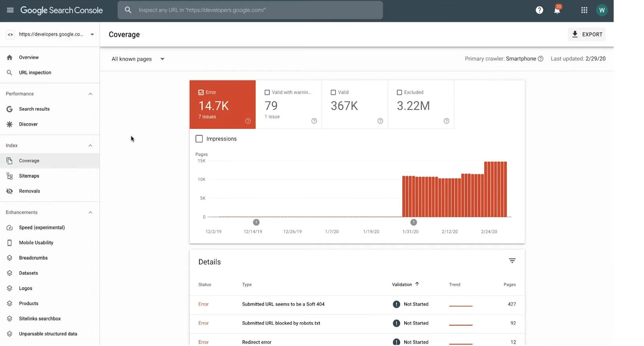
Task: Click Primary crawler help icon
Action: tap(541, 59)
